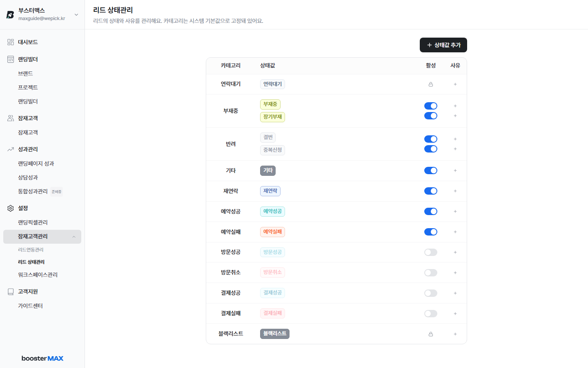
Task: Click the 고객지원 book icon
Action: click(11, 292)
